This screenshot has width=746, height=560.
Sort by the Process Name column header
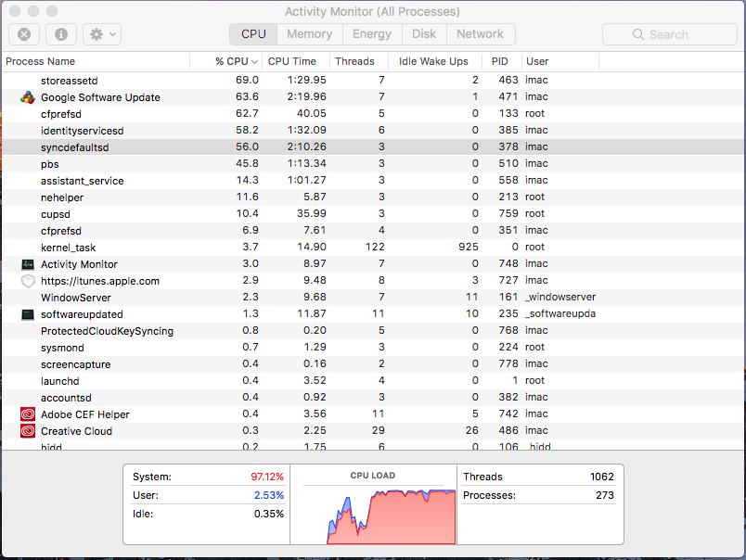96,61
